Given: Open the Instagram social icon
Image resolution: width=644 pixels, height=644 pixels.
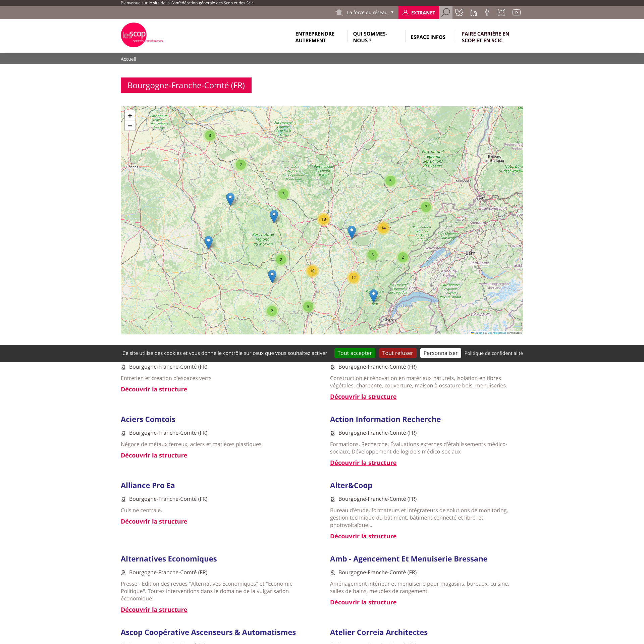Looking at the screenshot, I should tap(501, 12).
